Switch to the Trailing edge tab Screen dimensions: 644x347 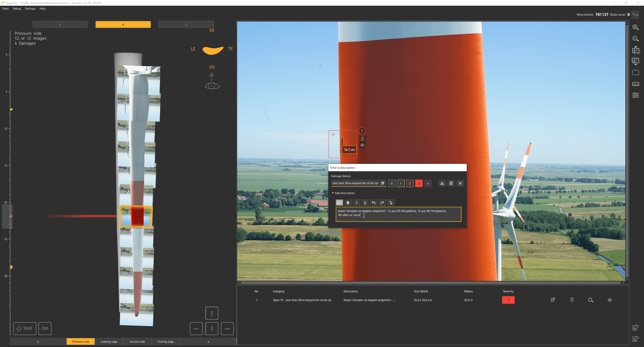[166, 341]
